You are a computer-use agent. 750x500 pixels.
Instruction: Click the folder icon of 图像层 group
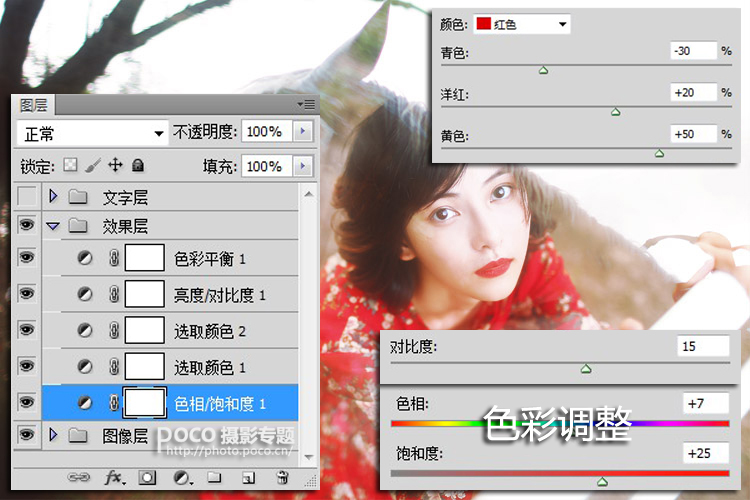click(x=77, y=435)
